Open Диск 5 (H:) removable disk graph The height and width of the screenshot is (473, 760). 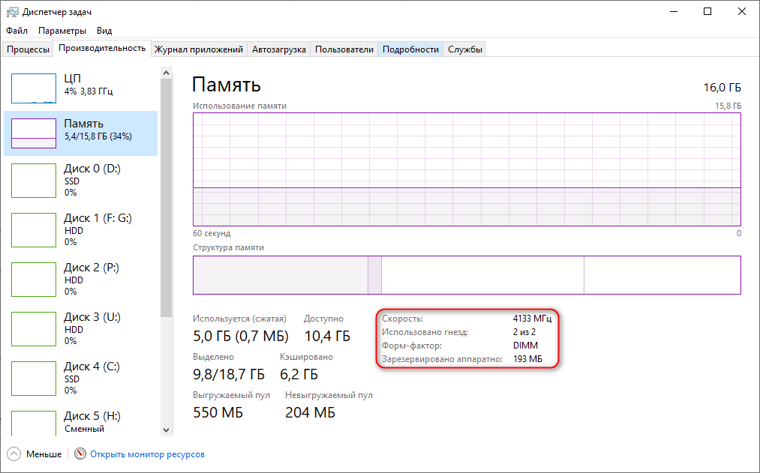pyautogui.click(x=33, y=423)
